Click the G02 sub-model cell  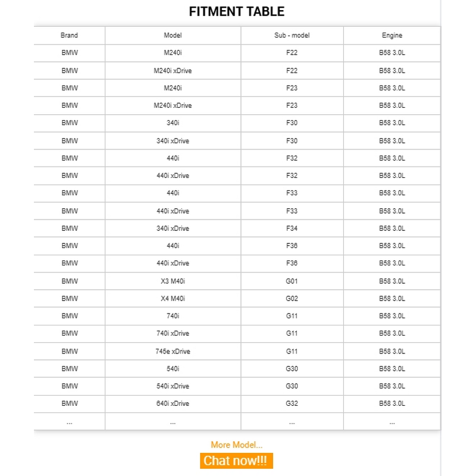292,298
